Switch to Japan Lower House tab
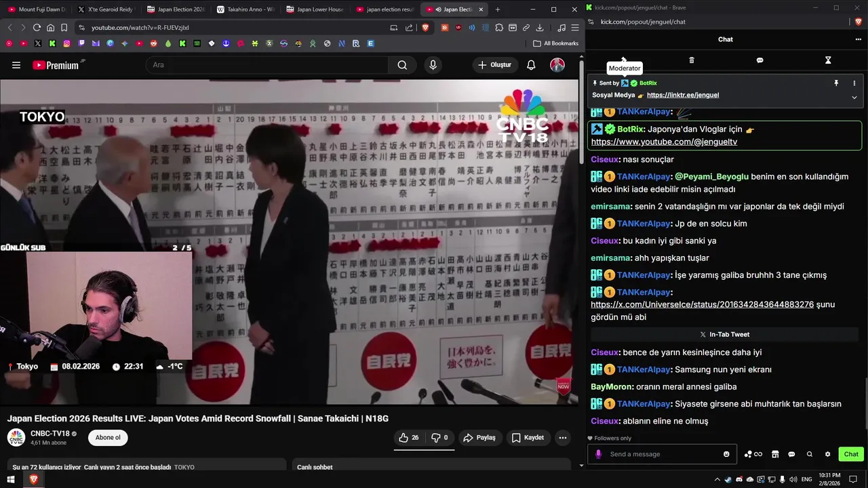868x488 pixels. [315, 9]
